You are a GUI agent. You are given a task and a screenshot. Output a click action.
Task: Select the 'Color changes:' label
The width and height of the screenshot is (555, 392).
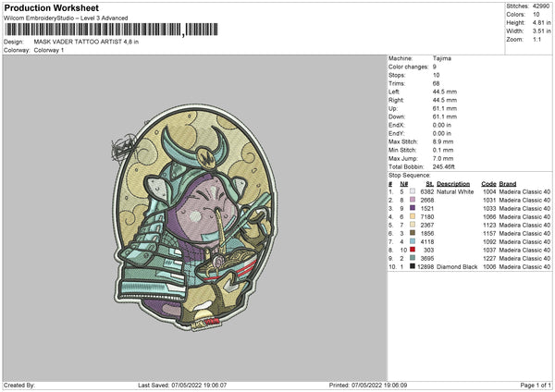408,67
